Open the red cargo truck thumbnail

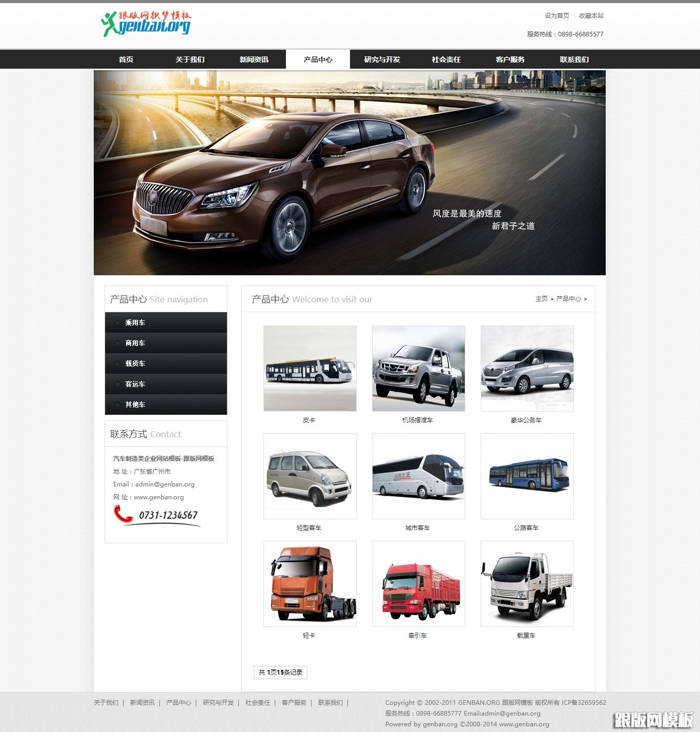click(x=419, y=584)
